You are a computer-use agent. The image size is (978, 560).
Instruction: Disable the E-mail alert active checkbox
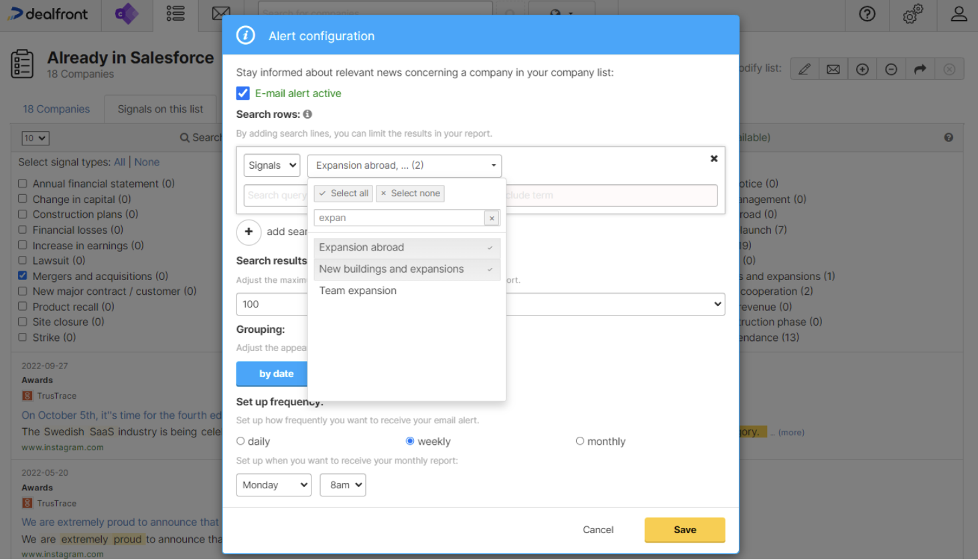tap(242, 93)
